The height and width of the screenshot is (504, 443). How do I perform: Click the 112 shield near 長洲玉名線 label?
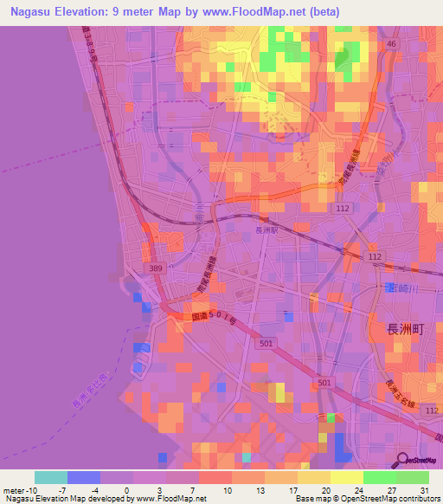432,410
